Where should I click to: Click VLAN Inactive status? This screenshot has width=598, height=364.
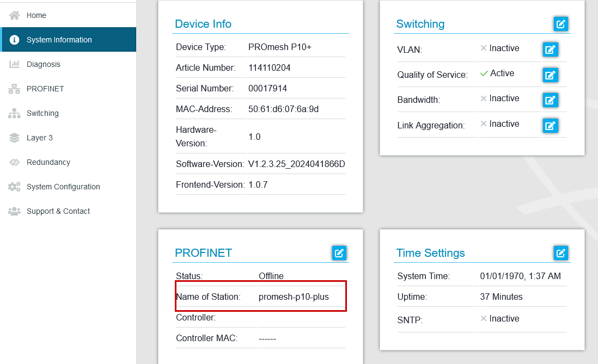(x=499, y=48)
